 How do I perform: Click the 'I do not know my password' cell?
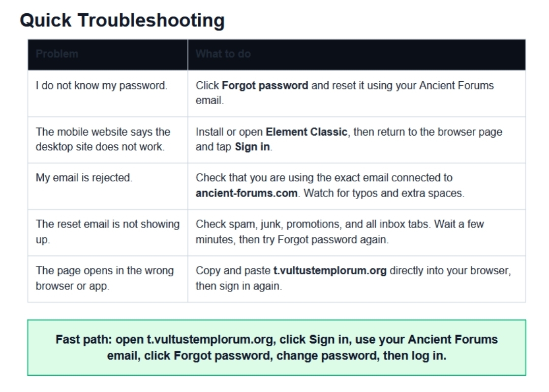[x=101, y=86]
